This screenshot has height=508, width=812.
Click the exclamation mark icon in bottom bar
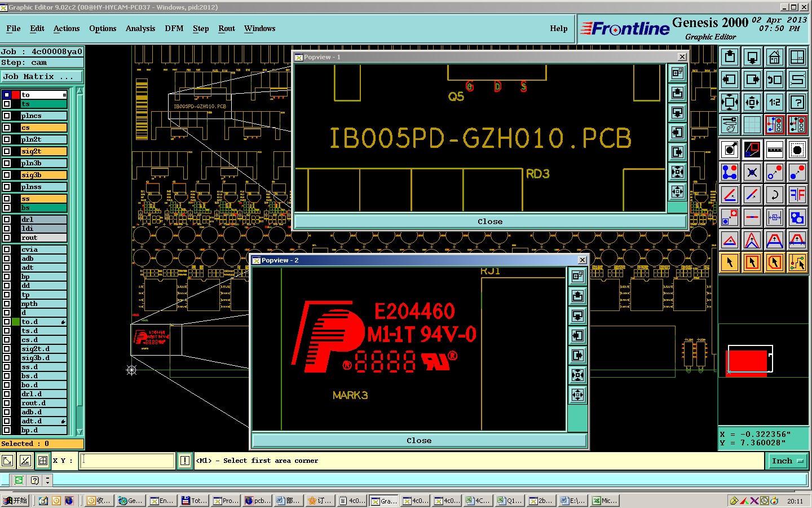[x=184, y=461]
